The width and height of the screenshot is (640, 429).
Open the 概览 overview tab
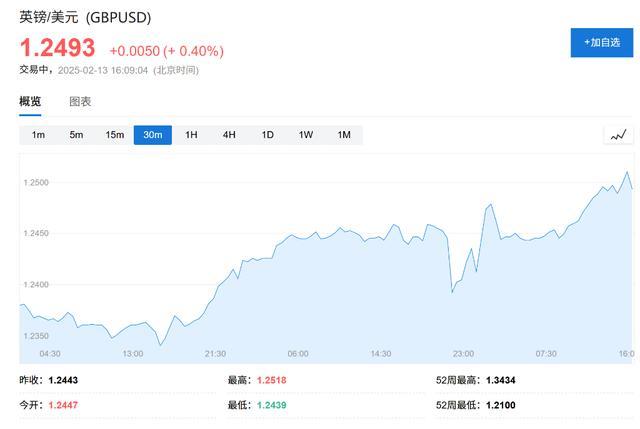30,102
